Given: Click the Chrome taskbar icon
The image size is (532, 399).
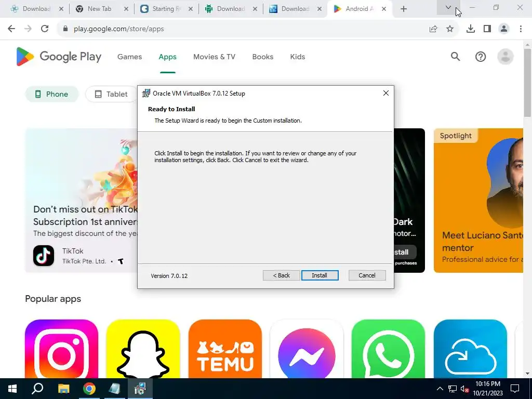Looking at the screenshot, I should click(89, 389).
